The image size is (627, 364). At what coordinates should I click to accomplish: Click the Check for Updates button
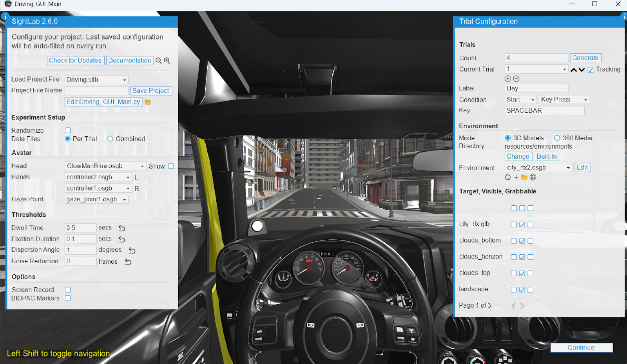click(76, 61)
